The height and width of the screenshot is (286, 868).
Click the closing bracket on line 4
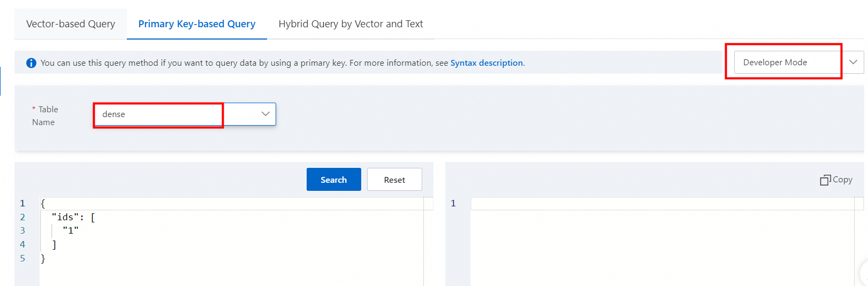click(x=54, y=244)
